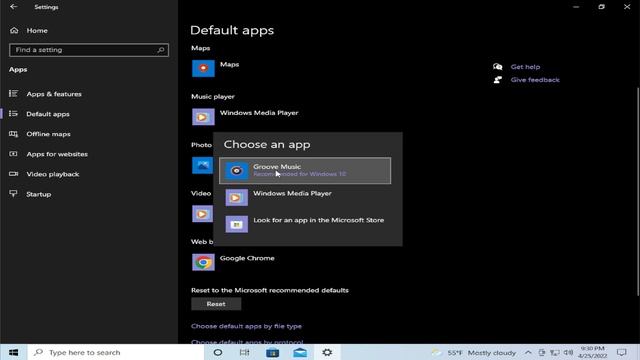This screenshot has width=640, height=360.
Task: Click the Photos app icon behind the popup
Action: point(202,165)
